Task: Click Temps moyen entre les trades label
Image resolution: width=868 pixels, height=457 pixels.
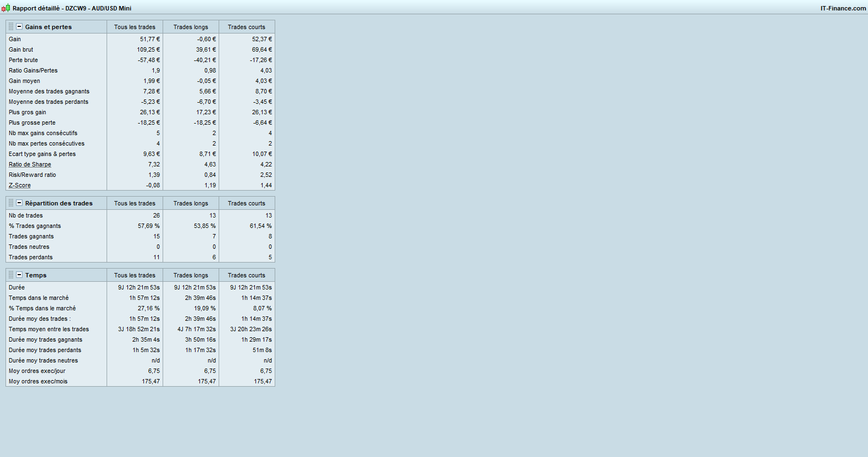Action: (49, 329)
